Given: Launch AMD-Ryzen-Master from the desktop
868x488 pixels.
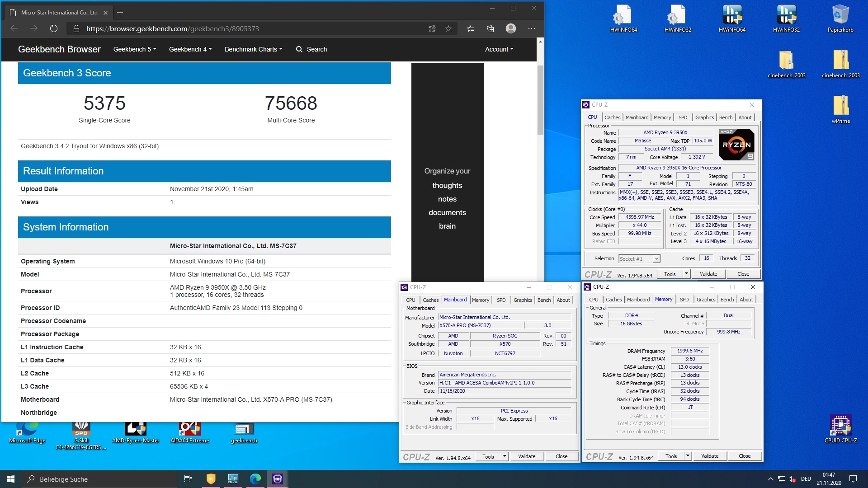Looking at the screenshot, I should tap(136, 432).
